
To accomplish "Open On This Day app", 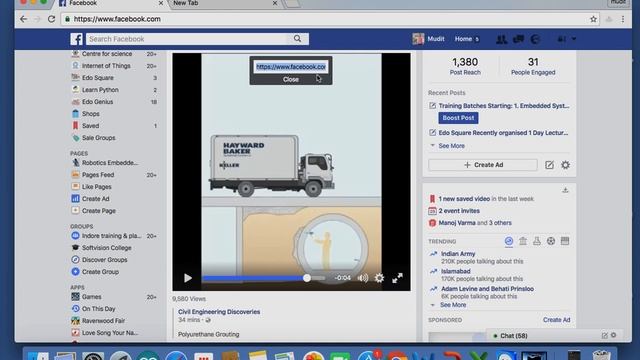I will coord(98,309).
